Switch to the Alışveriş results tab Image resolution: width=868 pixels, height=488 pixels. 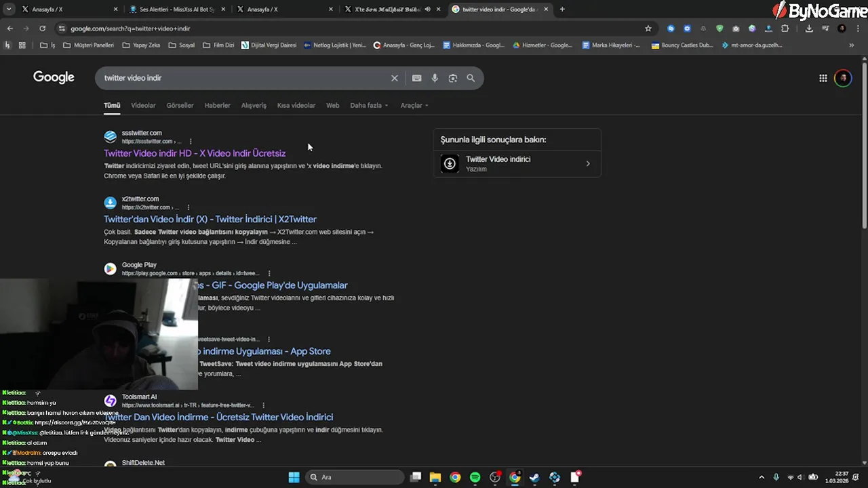(254, 106)
